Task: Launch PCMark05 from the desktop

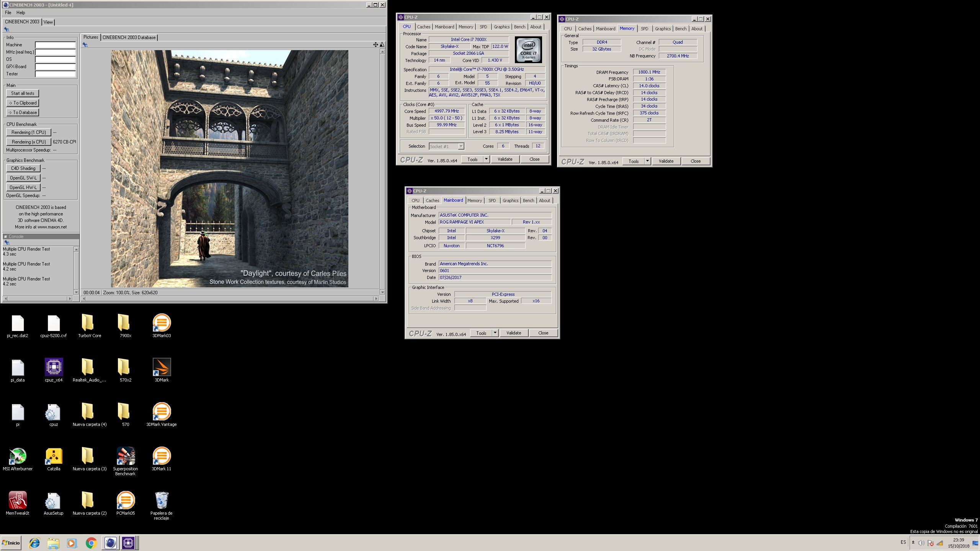Action: click(x=126, y=503)
